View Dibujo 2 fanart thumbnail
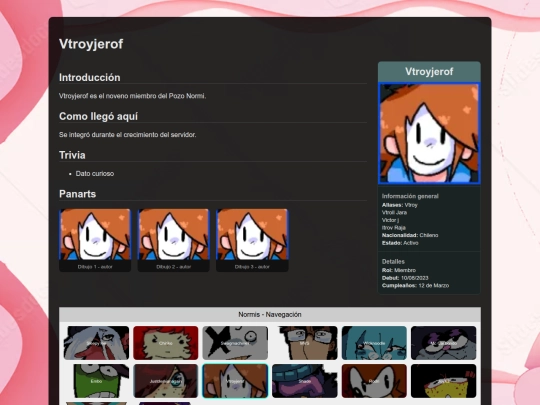Screen dimensions: 540x405 click(174, 235)
